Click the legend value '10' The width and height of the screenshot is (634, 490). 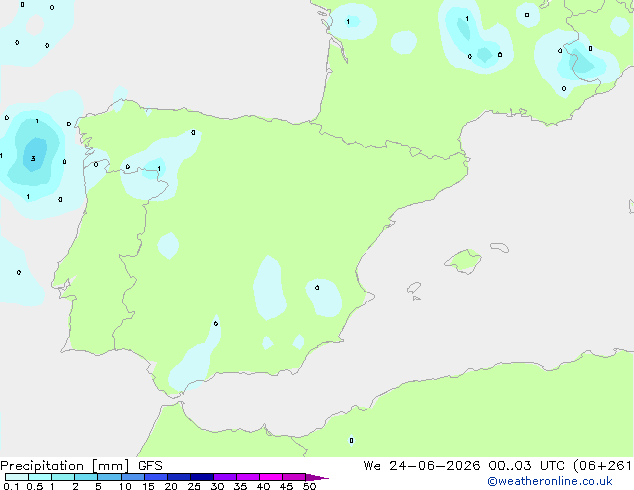125,486
